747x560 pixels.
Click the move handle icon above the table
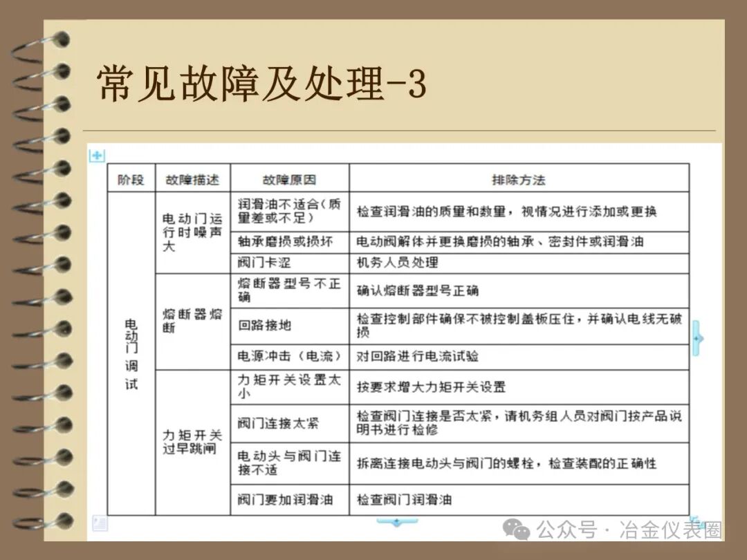click(96, 153)
